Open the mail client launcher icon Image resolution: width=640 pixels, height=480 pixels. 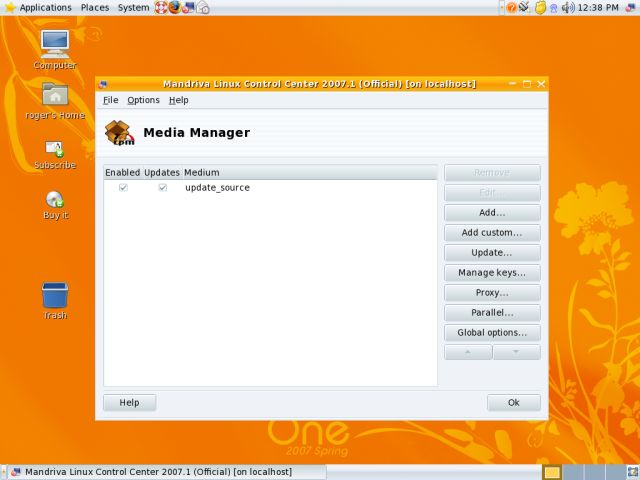click(x=203, y=7)
